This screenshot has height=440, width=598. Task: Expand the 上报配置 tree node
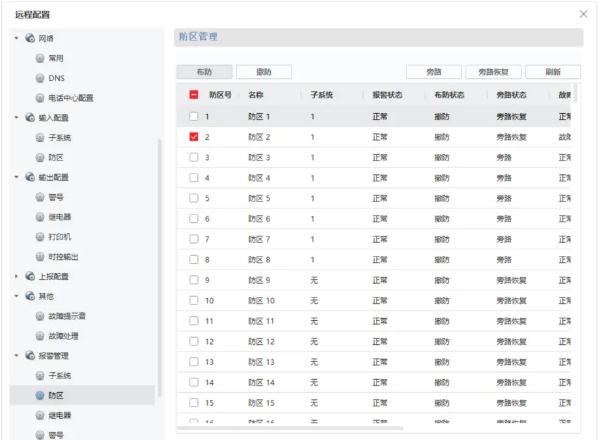pos(16,276)
